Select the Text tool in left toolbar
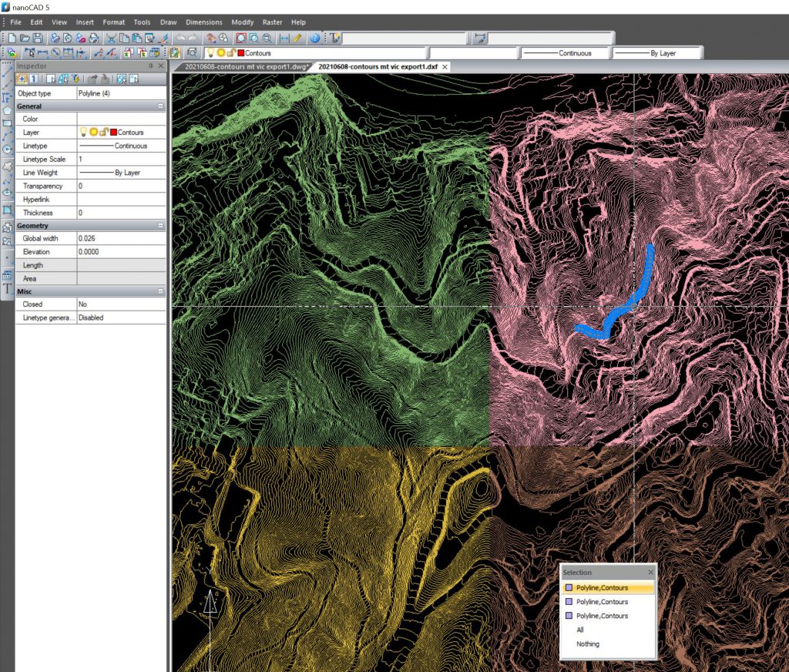The height and width of the screenshot is (672, 789). (x=8, y=289)
